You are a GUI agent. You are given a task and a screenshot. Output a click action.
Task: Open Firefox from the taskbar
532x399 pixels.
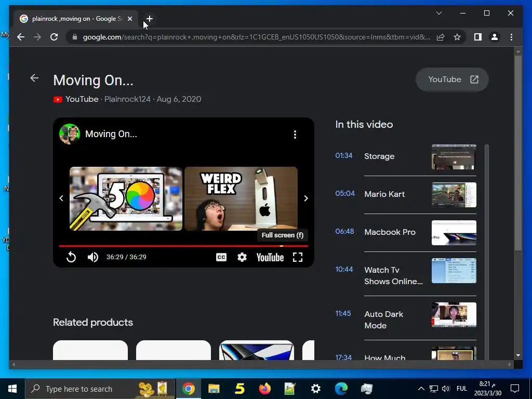pos(264,389)
